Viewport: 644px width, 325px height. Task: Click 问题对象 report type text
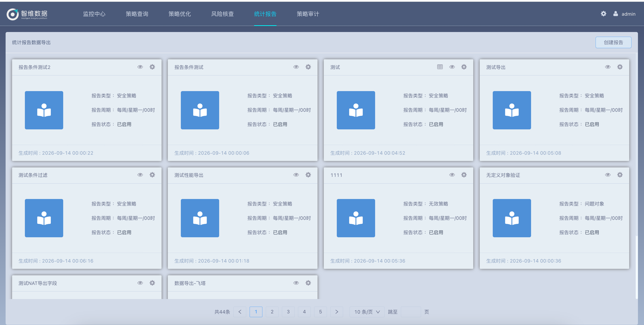pyautogui.click(x=594, y=204)
